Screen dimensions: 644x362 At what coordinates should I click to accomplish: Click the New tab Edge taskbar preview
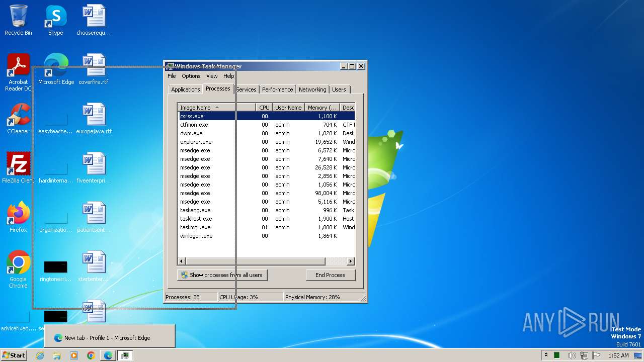[110, 336]
